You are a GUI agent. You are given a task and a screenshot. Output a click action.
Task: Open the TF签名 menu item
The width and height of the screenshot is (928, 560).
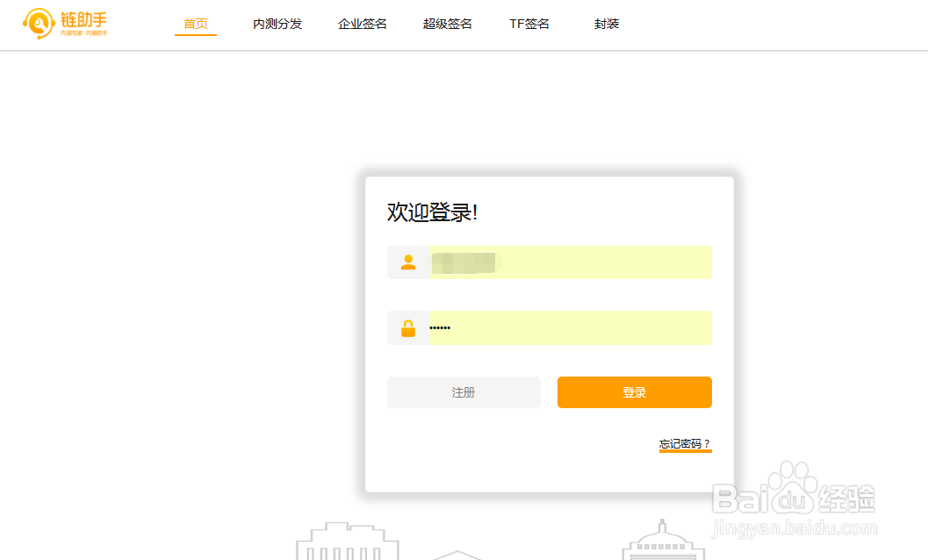[x=529, y=24]
